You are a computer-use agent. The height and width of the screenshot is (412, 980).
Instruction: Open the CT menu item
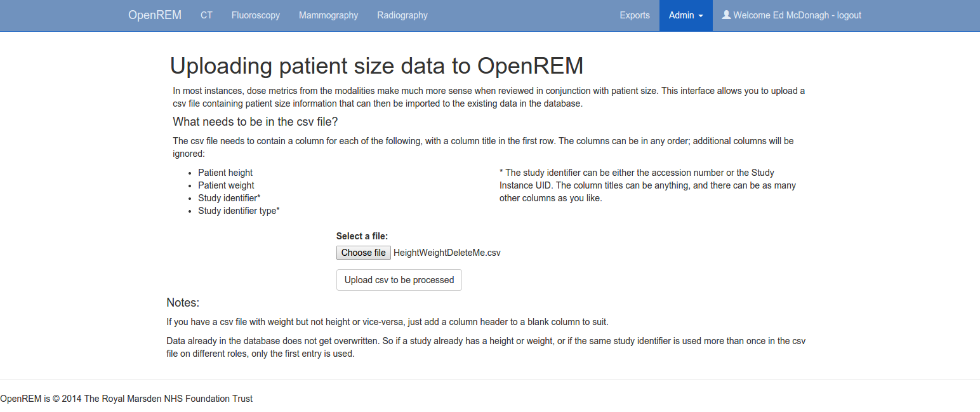coord(206,15)
